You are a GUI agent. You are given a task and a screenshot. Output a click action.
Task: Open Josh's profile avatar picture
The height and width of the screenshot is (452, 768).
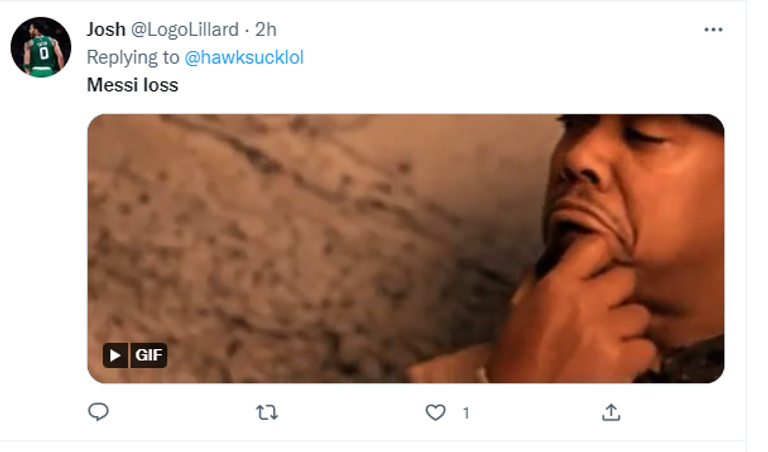pyautogui.click(x=41, y=47)
